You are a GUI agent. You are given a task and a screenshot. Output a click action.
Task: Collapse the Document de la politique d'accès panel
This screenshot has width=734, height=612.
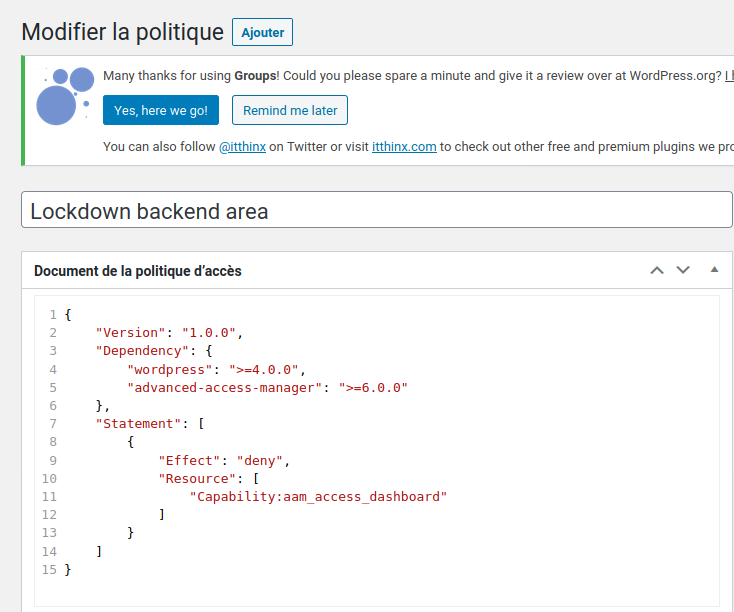[714, 270]
